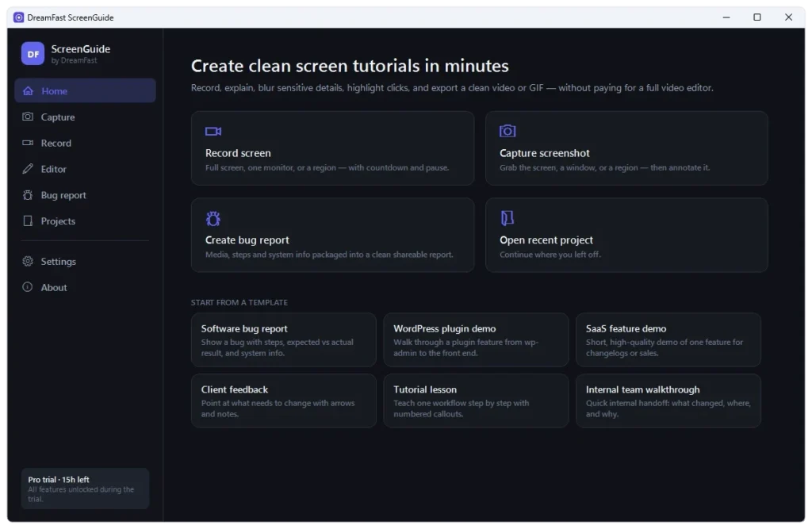This screenshot has width=812, height=529.
Task: Go to the Home section
Action: point(85,90)
